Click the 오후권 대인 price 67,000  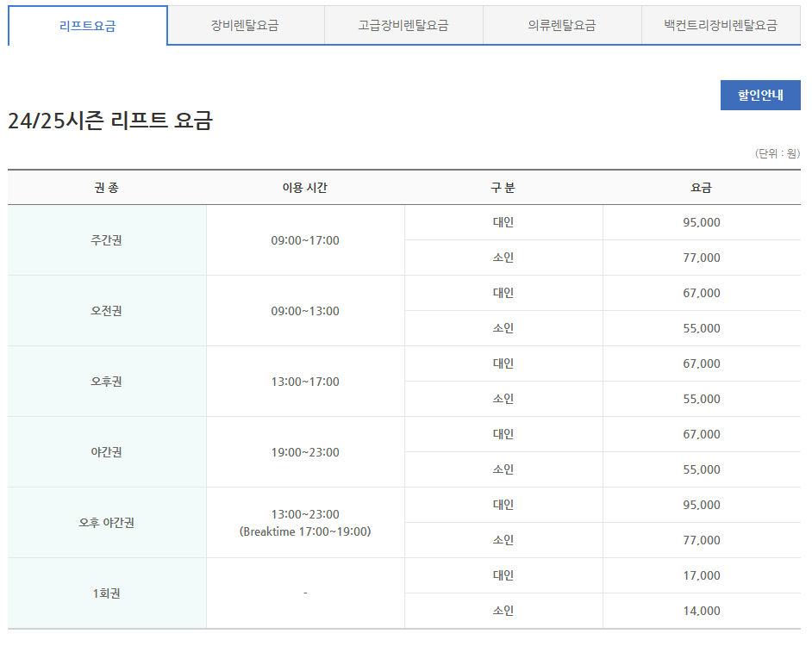[702, 363]
